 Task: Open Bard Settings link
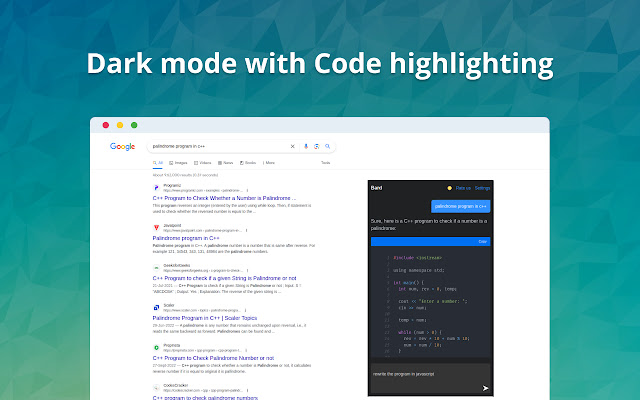coord(483,188)
